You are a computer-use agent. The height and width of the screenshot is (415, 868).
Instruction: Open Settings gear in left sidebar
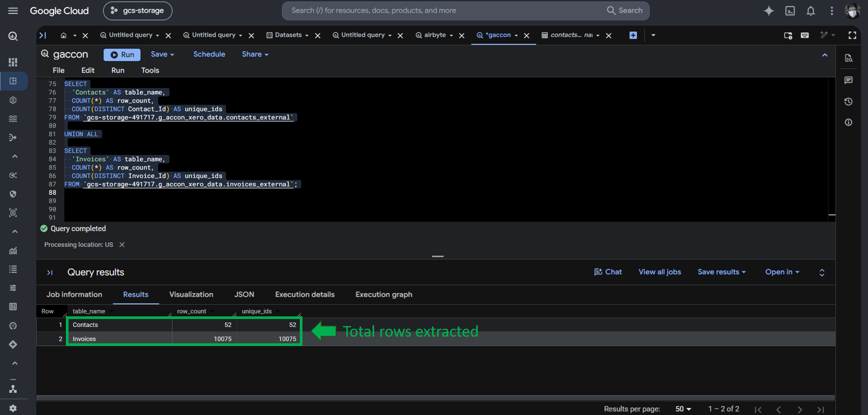pos(13,408)
